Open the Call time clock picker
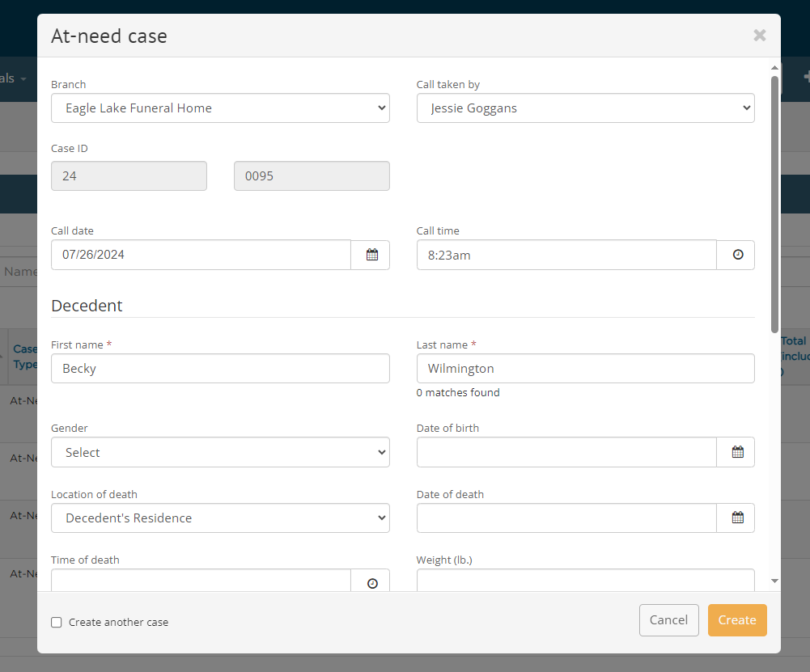The image size is (810, 672). (736, 255)
